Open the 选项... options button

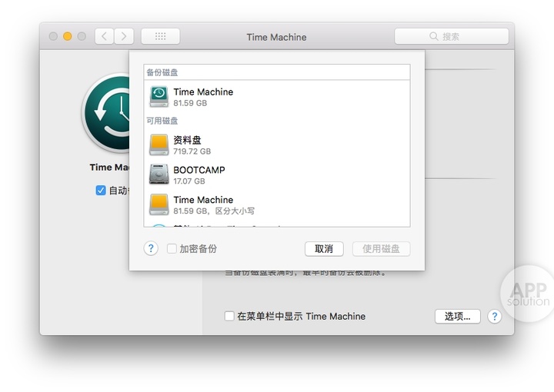(458, 317)
